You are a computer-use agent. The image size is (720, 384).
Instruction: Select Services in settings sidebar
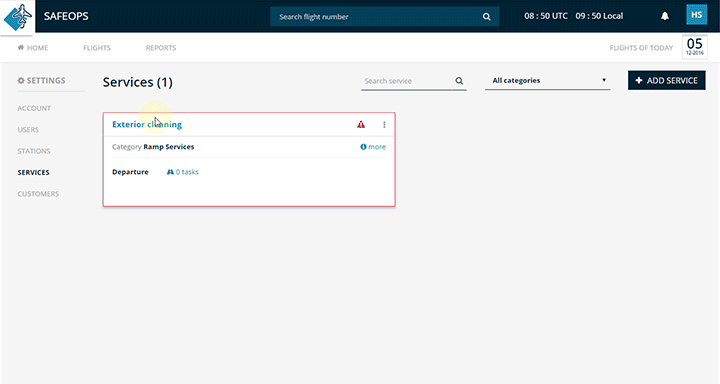pyautogui.click(x=34, y=172)
